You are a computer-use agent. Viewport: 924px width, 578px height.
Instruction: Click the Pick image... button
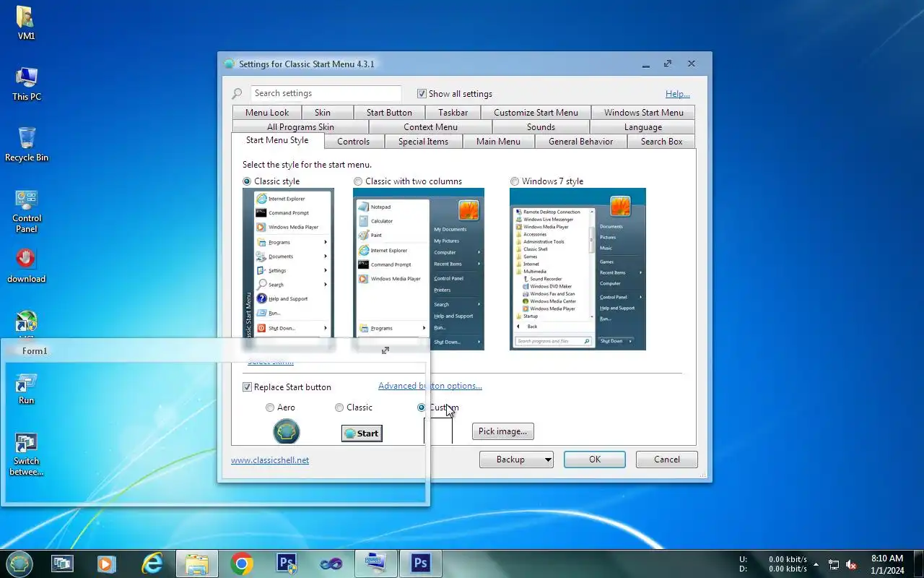click(503, 431)
